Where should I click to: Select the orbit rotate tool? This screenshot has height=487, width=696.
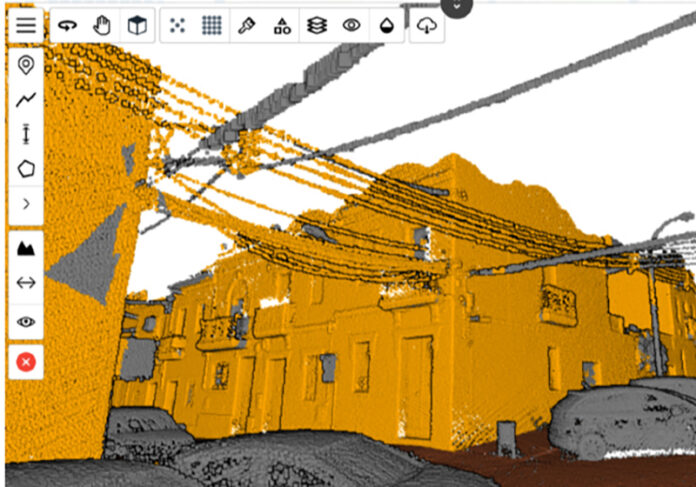(67, 26)
